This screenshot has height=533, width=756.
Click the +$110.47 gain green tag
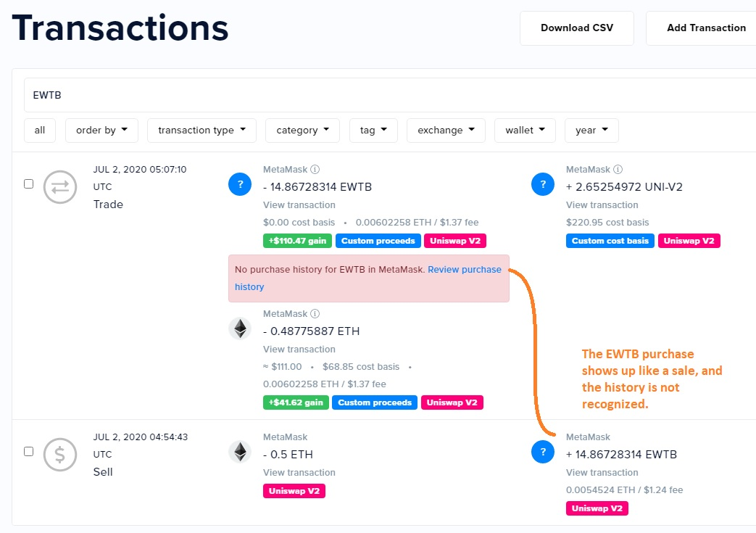tap(297, 241)
